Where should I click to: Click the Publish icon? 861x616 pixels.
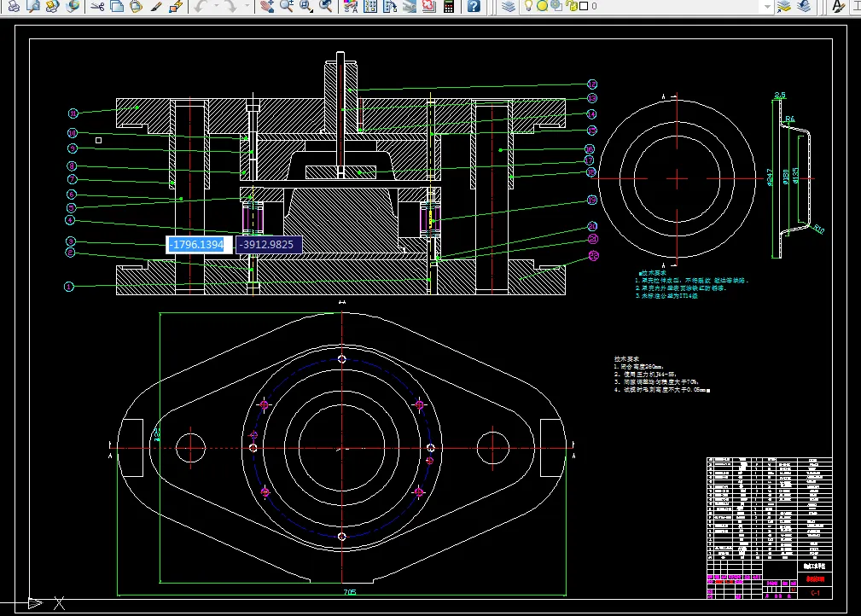point(53,6)
